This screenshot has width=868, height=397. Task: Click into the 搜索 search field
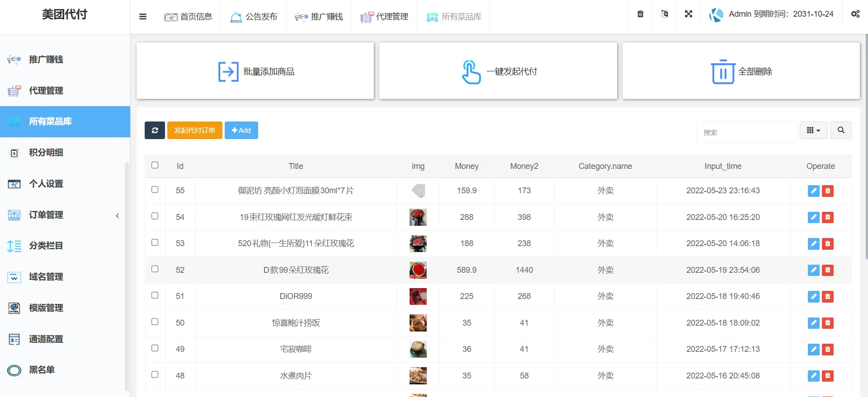coord(746,132)
